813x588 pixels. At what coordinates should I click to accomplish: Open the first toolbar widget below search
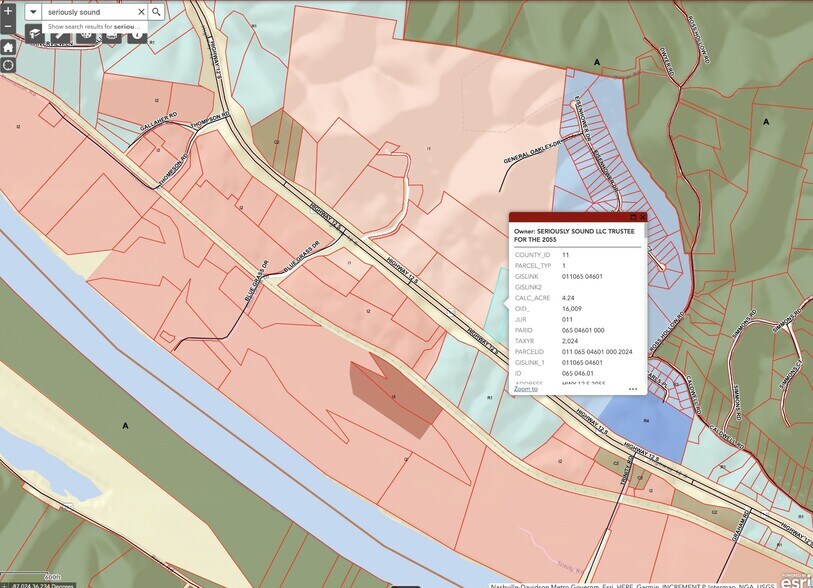pyautogui.click(x=34, y=36)
